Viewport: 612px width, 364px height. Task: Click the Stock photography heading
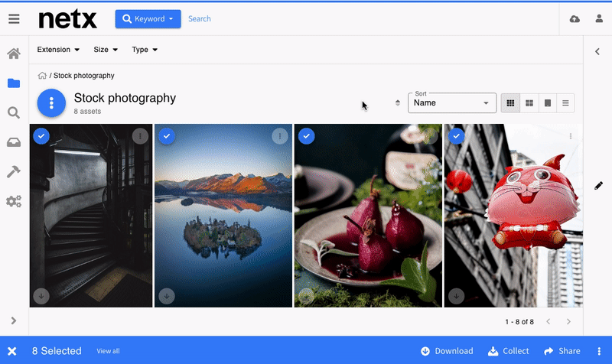coord(125,98)
